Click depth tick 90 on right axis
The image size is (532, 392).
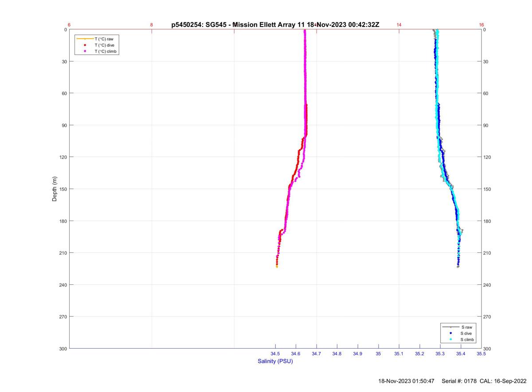(487, 125)
